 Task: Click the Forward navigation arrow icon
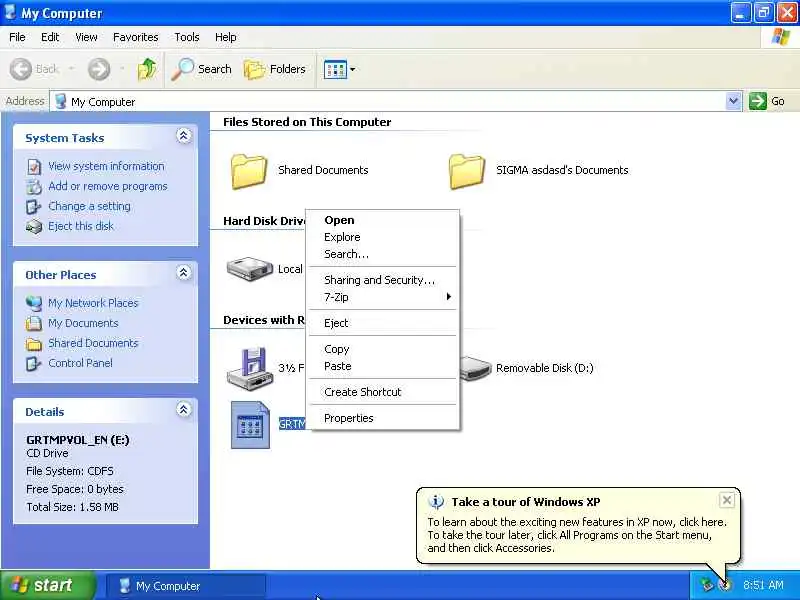click(x=98, y=69)
